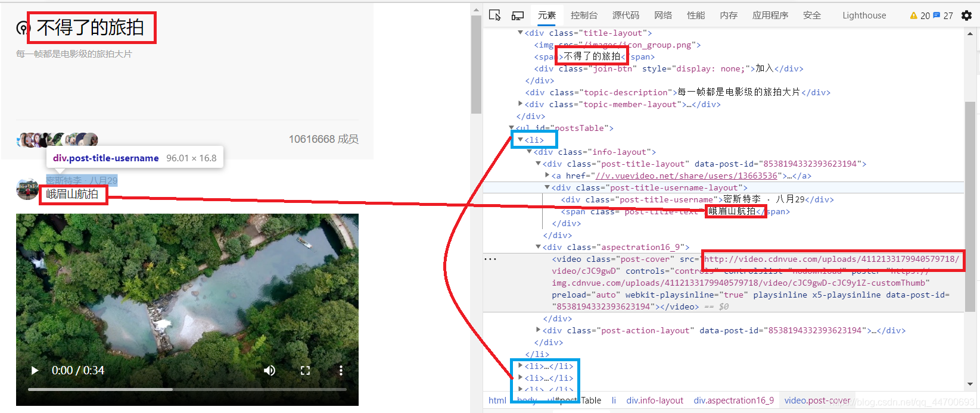Switch to the 控制台 tab
980x413 pixels.
[x=584, y=15]
